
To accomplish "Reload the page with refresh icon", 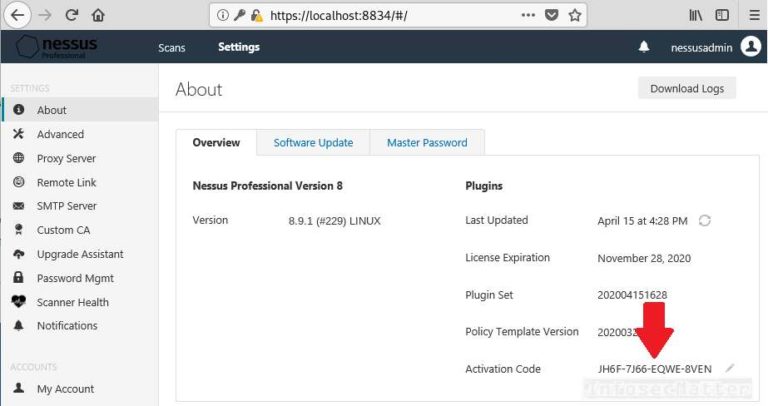I will pos(72,15).
